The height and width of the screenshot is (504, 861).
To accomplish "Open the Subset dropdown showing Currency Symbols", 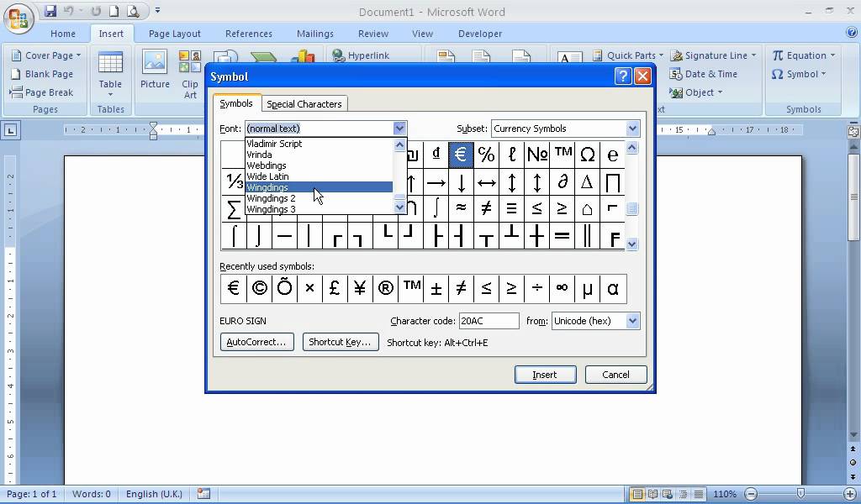I will pos(632,129).
